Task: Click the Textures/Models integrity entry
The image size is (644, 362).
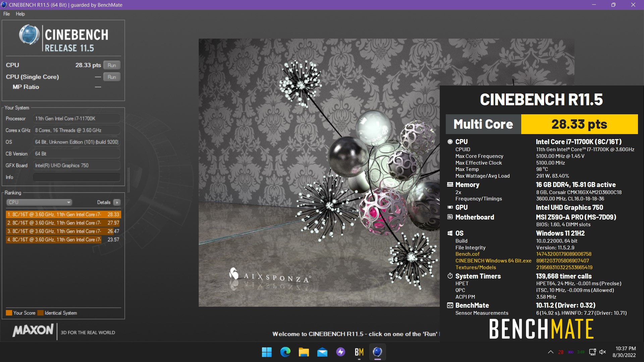Action: [476, 267]
